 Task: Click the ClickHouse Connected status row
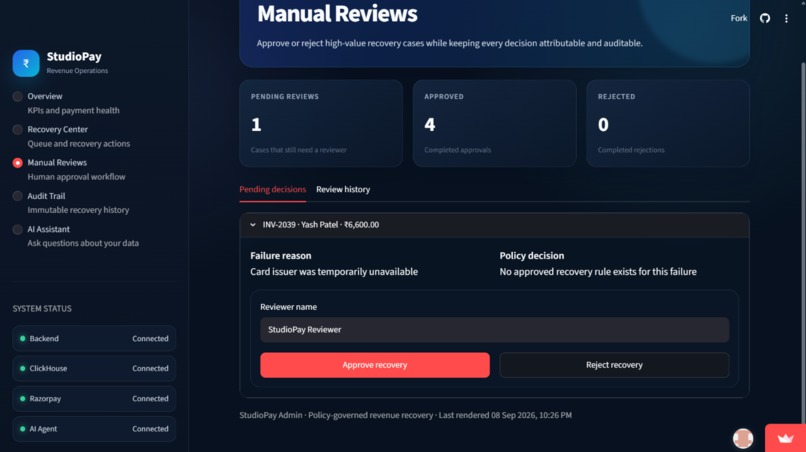tap(94, 368)
